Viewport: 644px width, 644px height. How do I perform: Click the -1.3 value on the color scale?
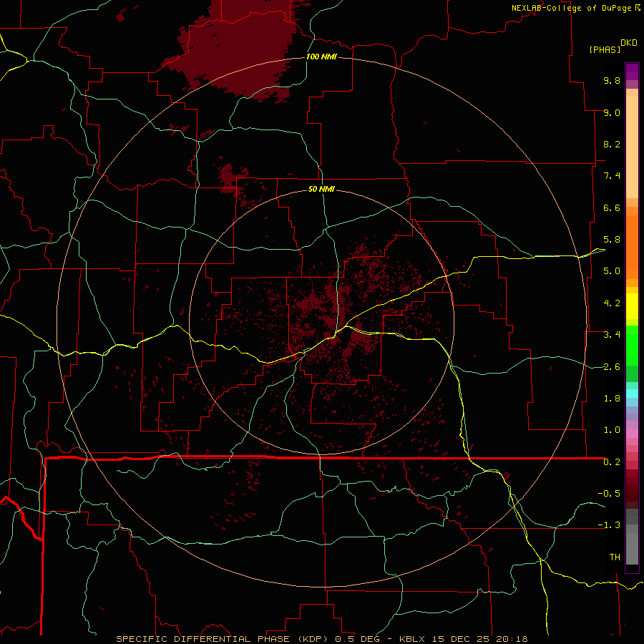point(609,525)
